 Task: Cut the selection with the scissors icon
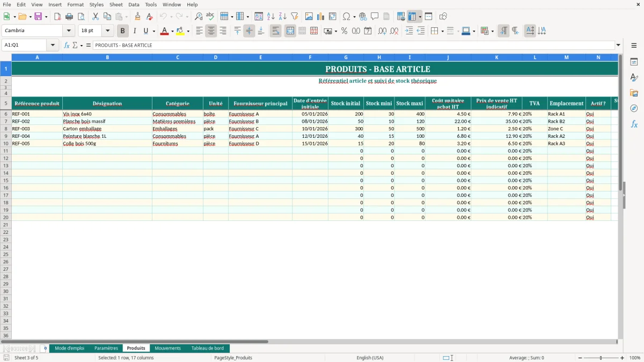[x=96, y=17]
